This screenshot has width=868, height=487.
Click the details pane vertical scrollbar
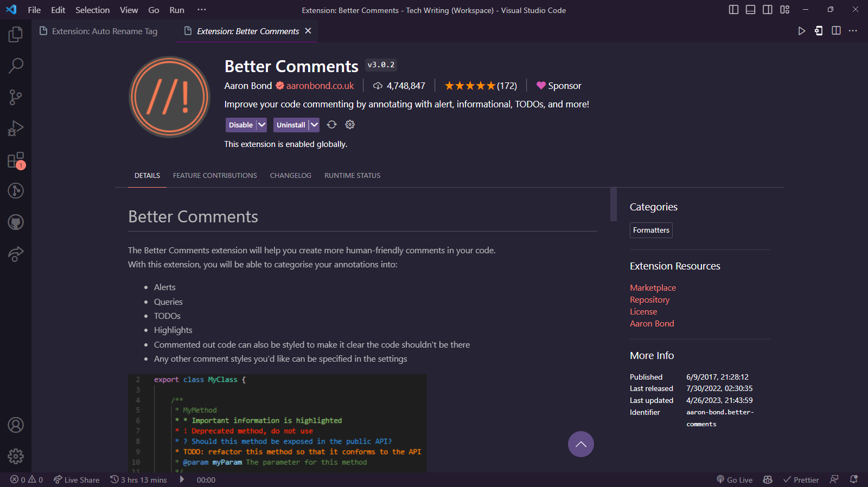pyautogui.click(x=614, y=204)
